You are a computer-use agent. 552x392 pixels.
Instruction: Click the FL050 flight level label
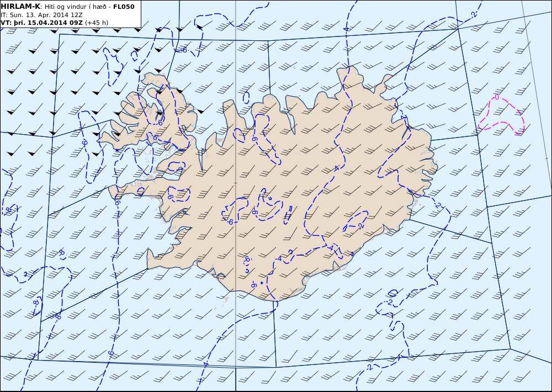click(x=124, y=7)
